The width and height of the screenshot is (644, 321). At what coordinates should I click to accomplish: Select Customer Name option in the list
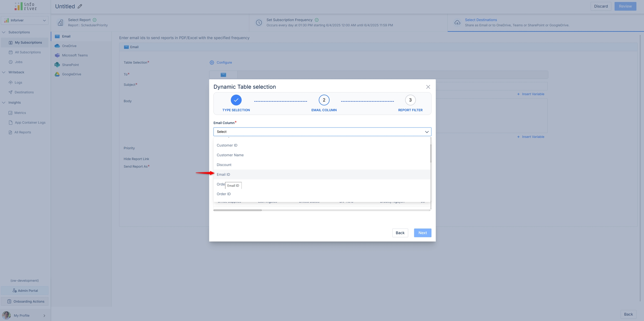pyautogui.click(x=230, y=155)
